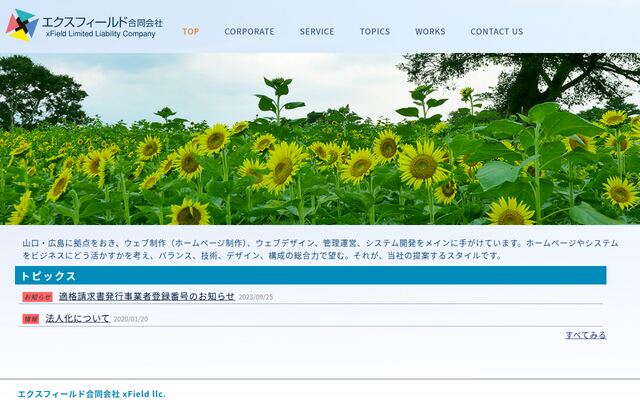
Task: Open the 法人化について topic link
Action: (78, 318)
